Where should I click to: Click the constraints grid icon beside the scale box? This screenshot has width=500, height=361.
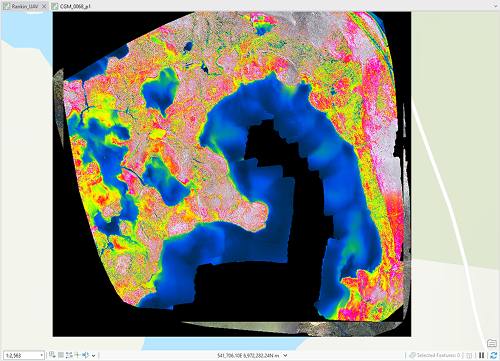[52, 355]
